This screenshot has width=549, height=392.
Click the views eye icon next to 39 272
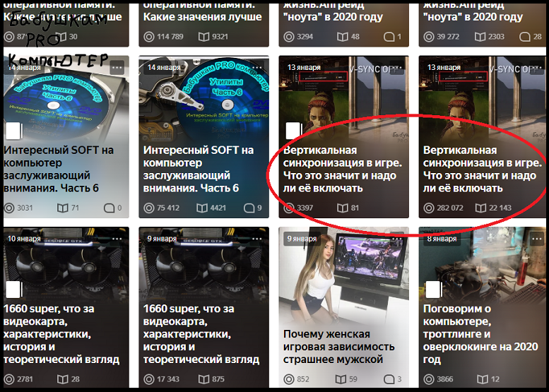[x=429, y=37]
